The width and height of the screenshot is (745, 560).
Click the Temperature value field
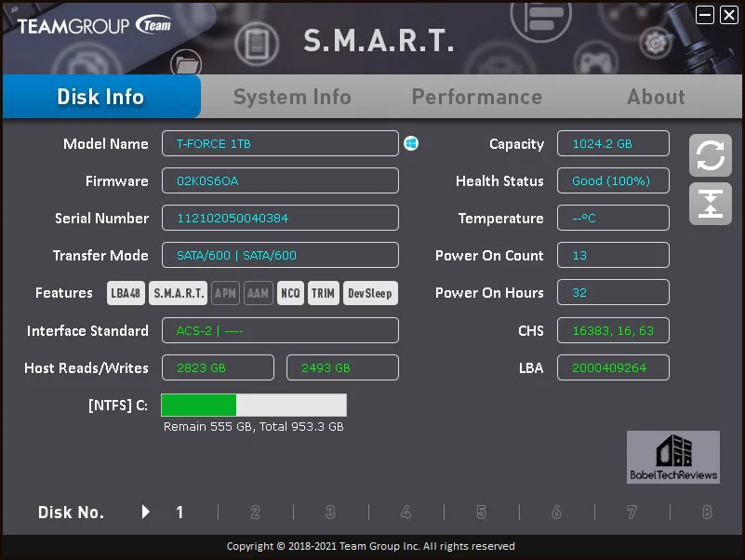point(613,218)
